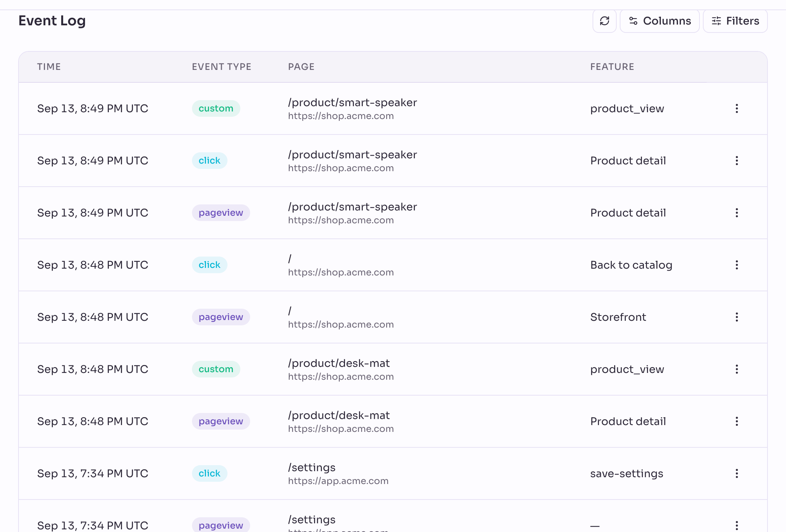Click the Event Log heading
786x532 pixels.
pos(52,21)
